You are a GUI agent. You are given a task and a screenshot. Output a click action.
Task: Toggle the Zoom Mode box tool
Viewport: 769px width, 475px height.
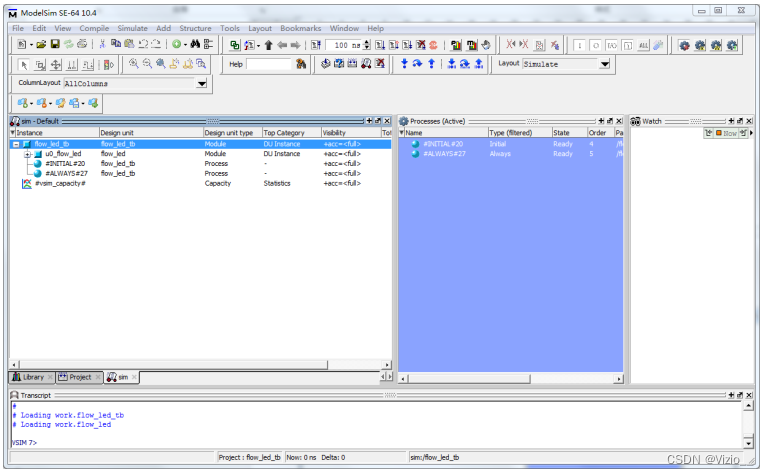[x=40, y=65]
